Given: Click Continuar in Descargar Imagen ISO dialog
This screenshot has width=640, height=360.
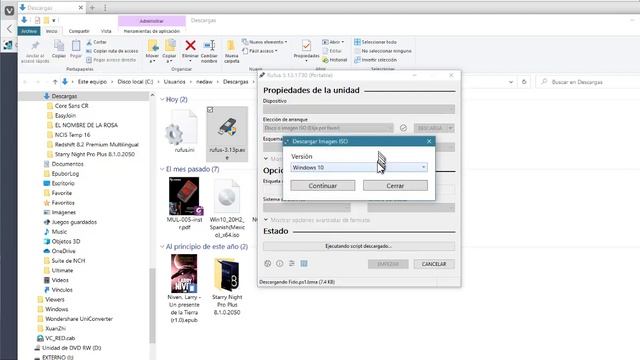Looking at the screenshot, I should coord(322,186).
